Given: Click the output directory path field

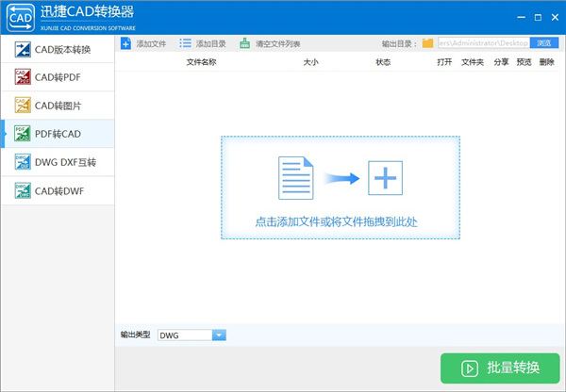Looking at the screenshot, I should pyautogui.click(x=484, y=43).
